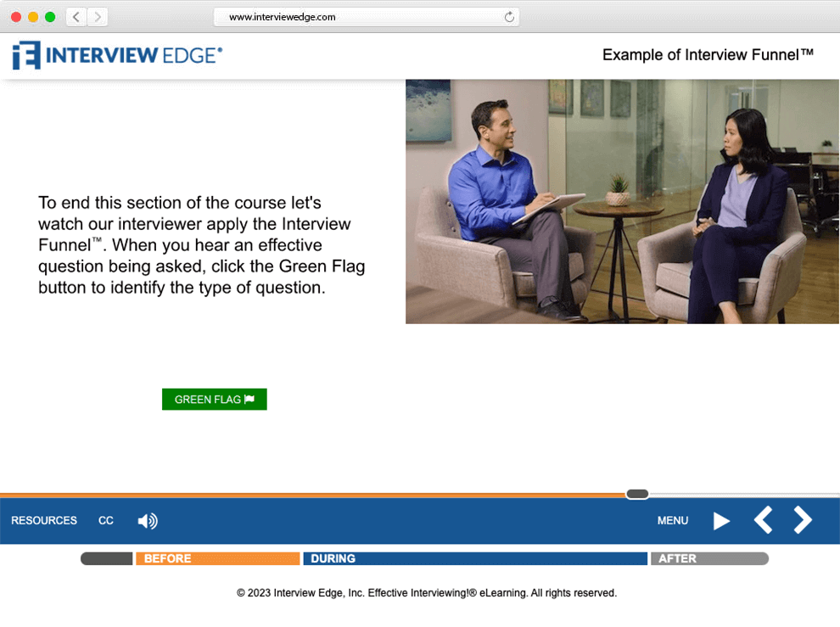Play the lesson video
This screenshot has height=627, width=840.
click(x=721, y=520)
